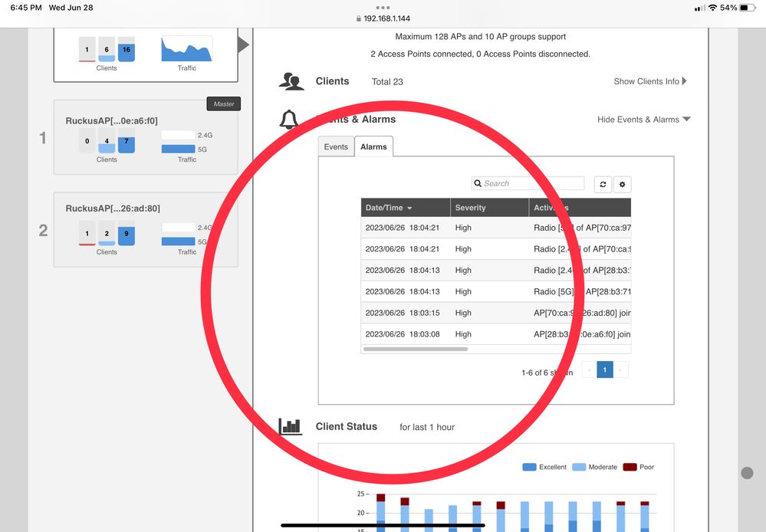This screenshot has width=766, height=532.
Task: Click the Events & Alarms bell icon
Action: point(289,120)
